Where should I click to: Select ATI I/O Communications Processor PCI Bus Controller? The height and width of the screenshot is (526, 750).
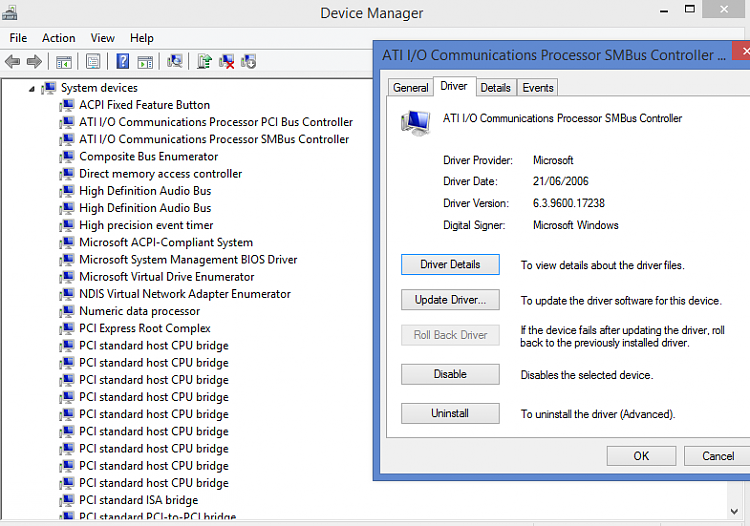(x=216, y=122)
